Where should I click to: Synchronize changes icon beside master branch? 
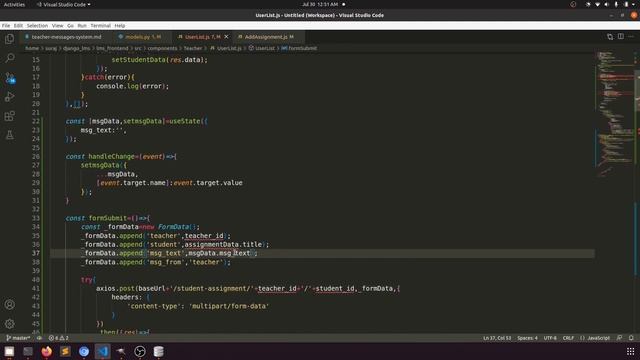point(39,338)
